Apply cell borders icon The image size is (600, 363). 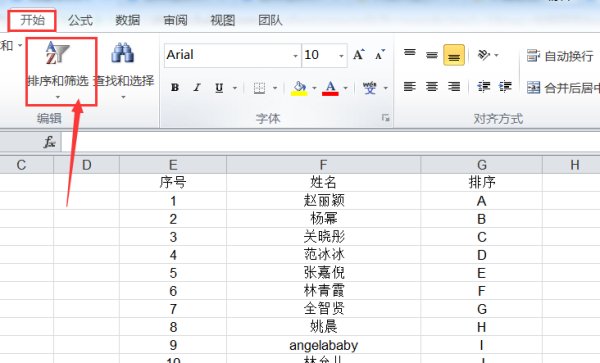(259, 88)
